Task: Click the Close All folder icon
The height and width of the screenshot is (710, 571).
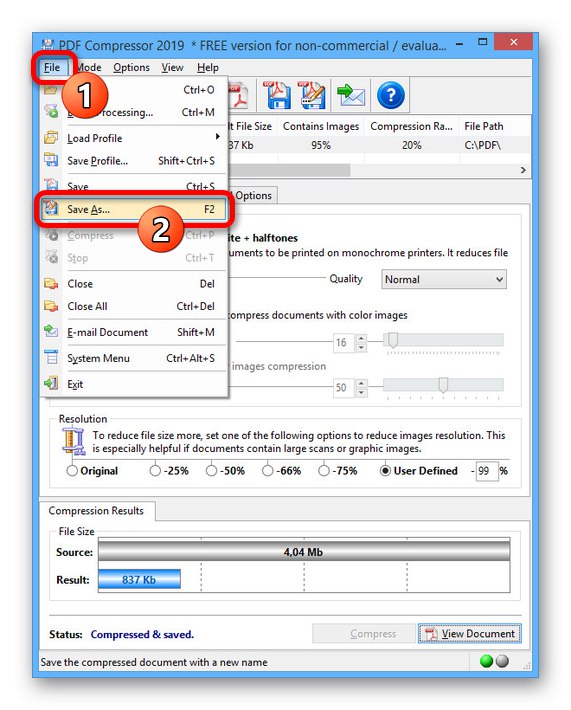Action: pyautogui.click(x=51, y=306)
